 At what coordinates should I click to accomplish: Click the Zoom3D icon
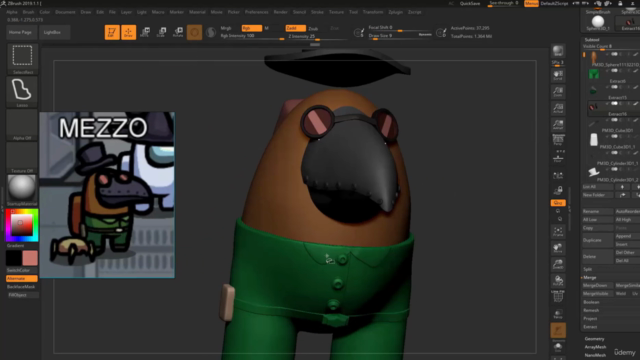[x=558, y=264]
